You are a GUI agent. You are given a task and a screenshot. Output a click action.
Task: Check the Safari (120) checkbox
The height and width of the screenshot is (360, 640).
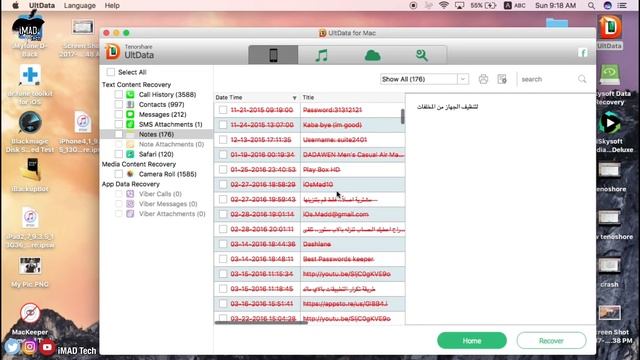118,154
